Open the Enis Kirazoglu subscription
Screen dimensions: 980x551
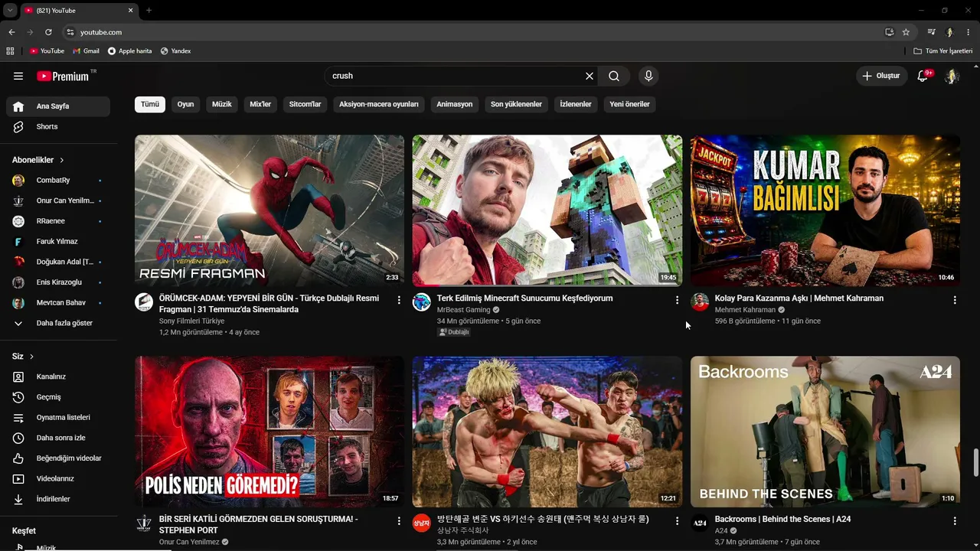pos(58,282)
